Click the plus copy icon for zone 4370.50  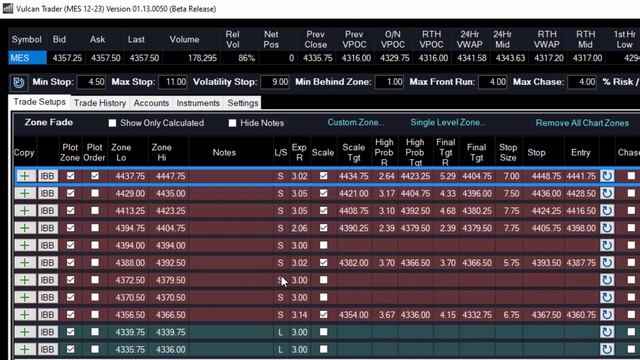(25, 297)
